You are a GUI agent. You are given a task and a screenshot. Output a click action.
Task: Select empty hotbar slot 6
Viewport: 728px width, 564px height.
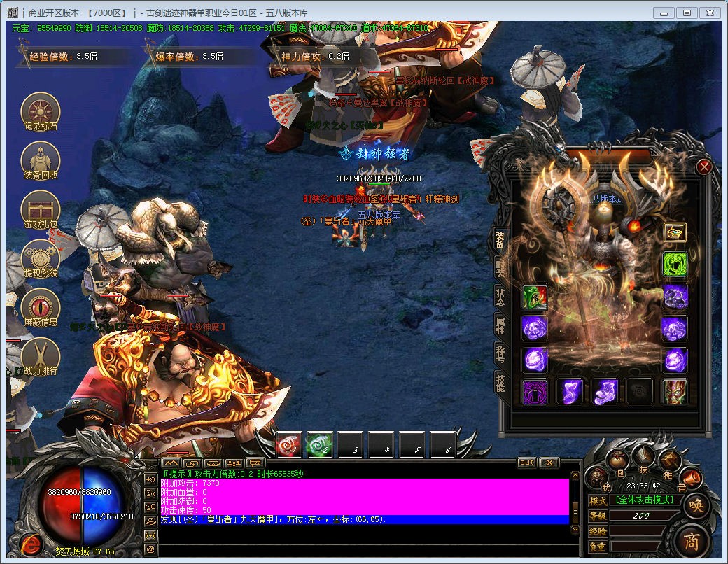[443, 445]
